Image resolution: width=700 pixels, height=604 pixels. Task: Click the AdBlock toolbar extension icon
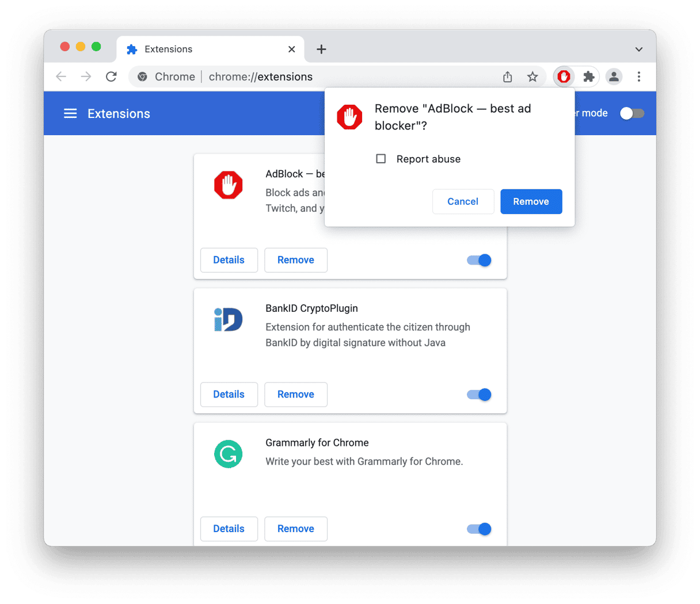pos(564,77)
